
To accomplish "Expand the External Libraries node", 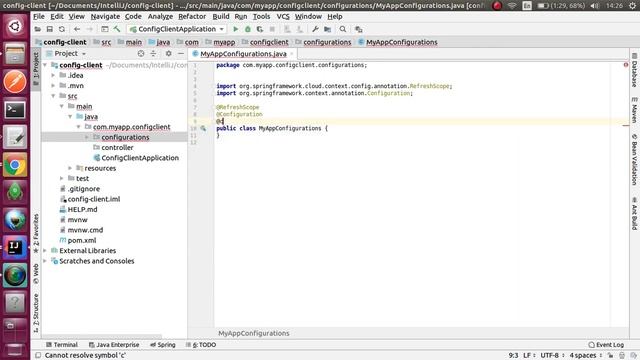I will coord(45,251).
